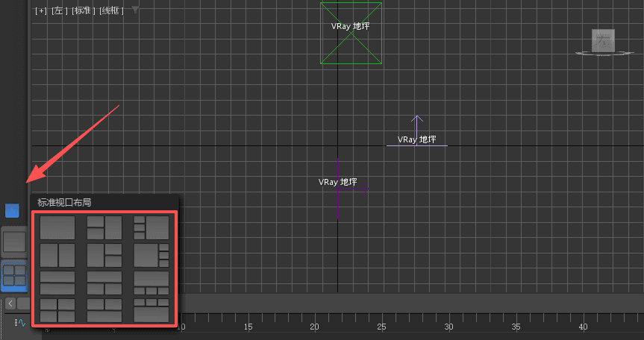Select layout with two small left, large right
This screenshot has width=644, height=340.
104,227
